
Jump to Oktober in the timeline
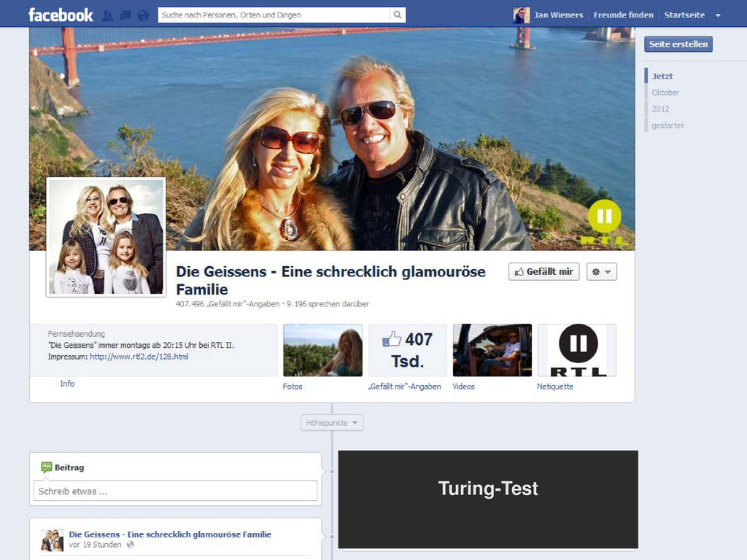click(x=665, y=93)
